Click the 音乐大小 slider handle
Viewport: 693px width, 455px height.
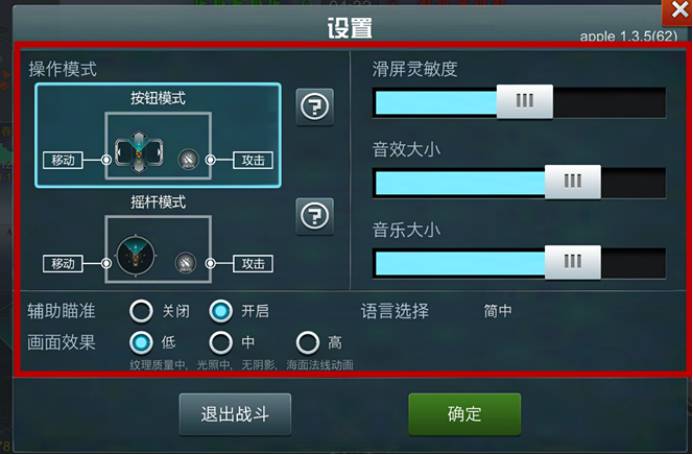point(573,262)
